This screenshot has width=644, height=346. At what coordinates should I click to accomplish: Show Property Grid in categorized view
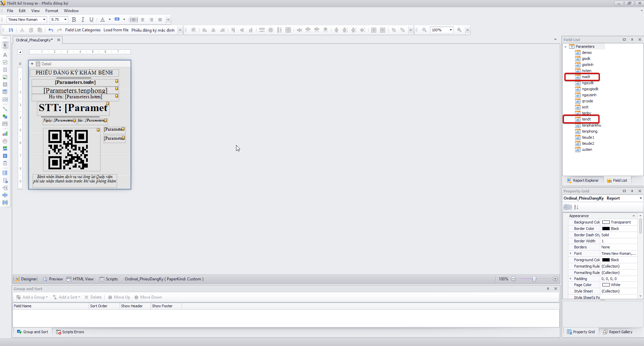[x=568, y=207]
